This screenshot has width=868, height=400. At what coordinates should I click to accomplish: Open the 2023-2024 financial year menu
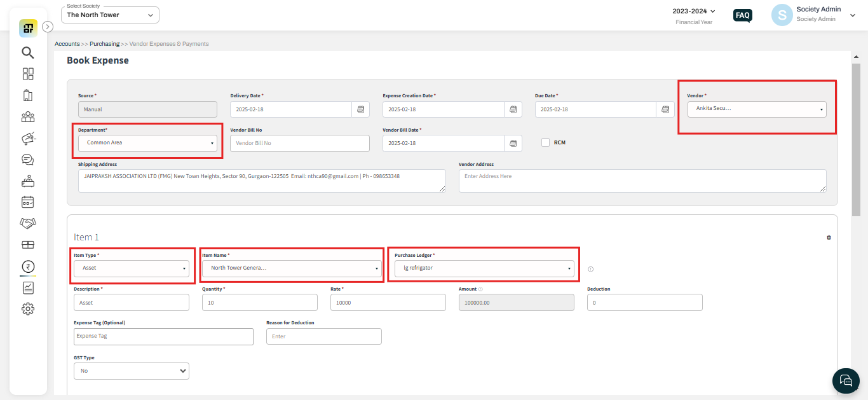point(694,11)
